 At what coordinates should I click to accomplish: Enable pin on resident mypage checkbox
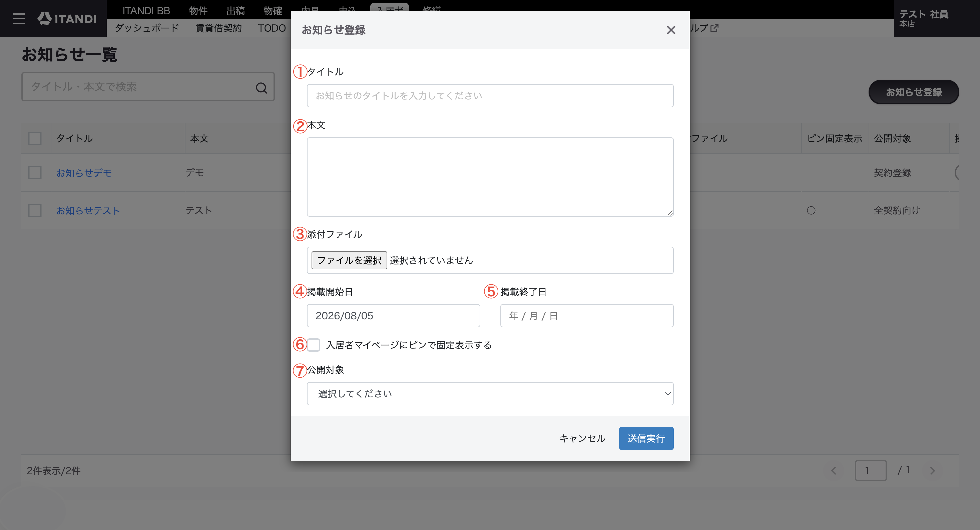point(314,345)
